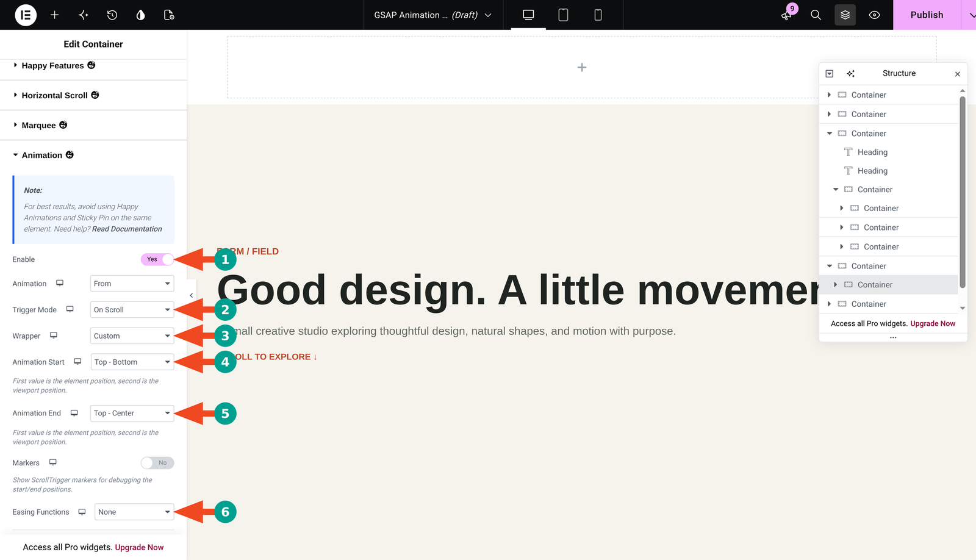The image size is (976, 560).
Task: Collapse the editor panel with arrow handle
Action: (x=192, y=295)
